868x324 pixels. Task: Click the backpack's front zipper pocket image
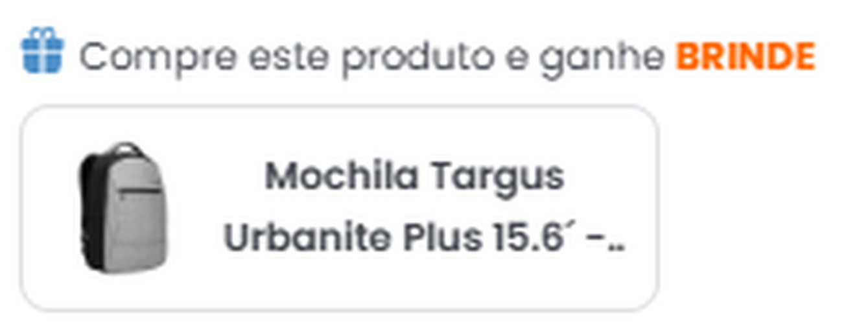(x=141, y=193)
